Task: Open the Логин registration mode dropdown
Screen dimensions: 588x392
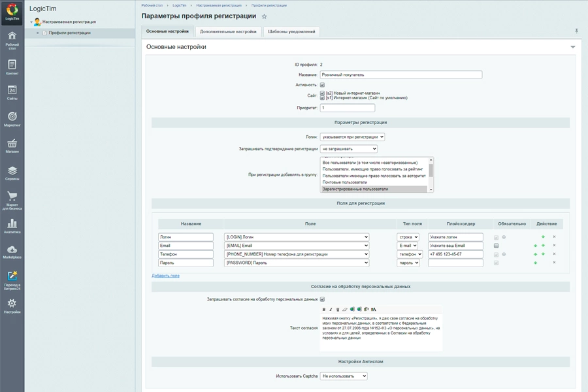Action: click(352, 137)
